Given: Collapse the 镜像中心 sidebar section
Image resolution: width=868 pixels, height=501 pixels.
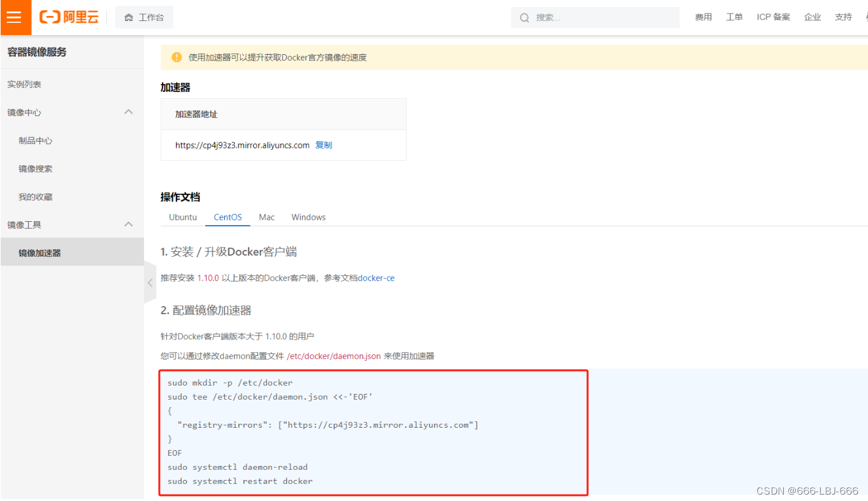Looking at the screenshot, I should click(x=128, y=112).
